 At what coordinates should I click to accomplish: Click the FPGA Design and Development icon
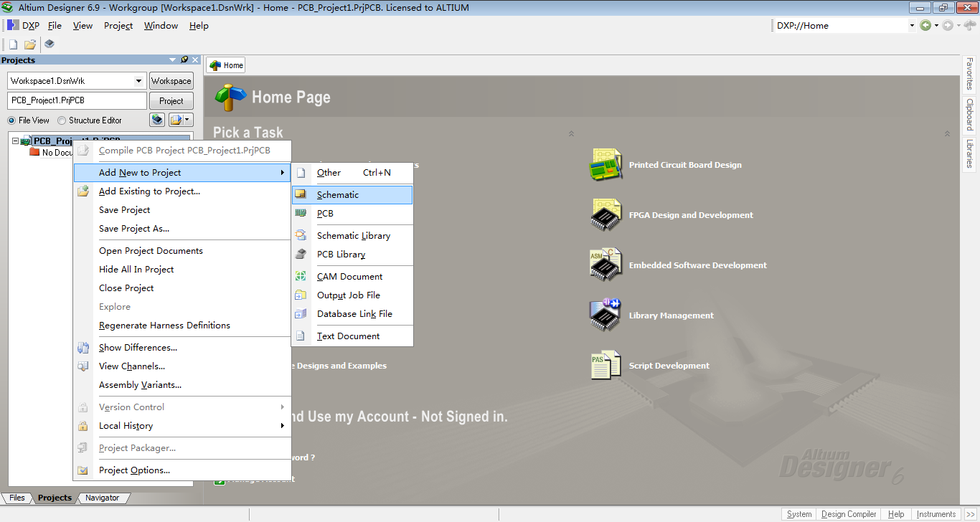(606, 214)
